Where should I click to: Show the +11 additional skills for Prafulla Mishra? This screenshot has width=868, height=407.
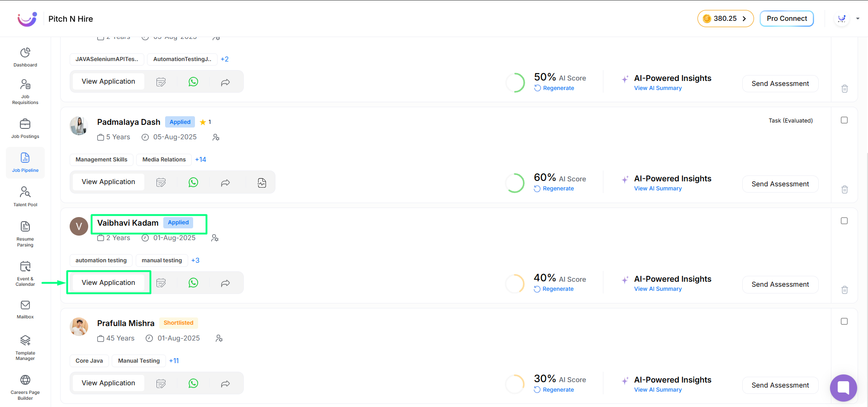174,361
